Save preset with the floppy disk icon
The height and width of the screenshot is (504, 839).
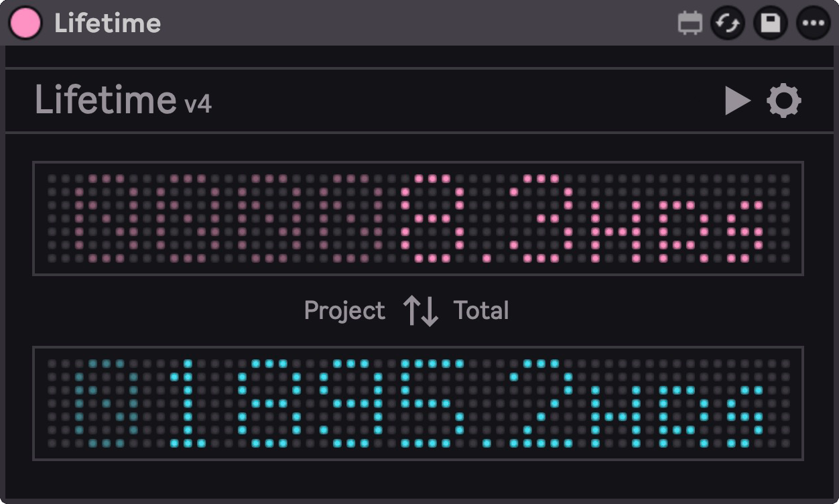click(770, 23)
